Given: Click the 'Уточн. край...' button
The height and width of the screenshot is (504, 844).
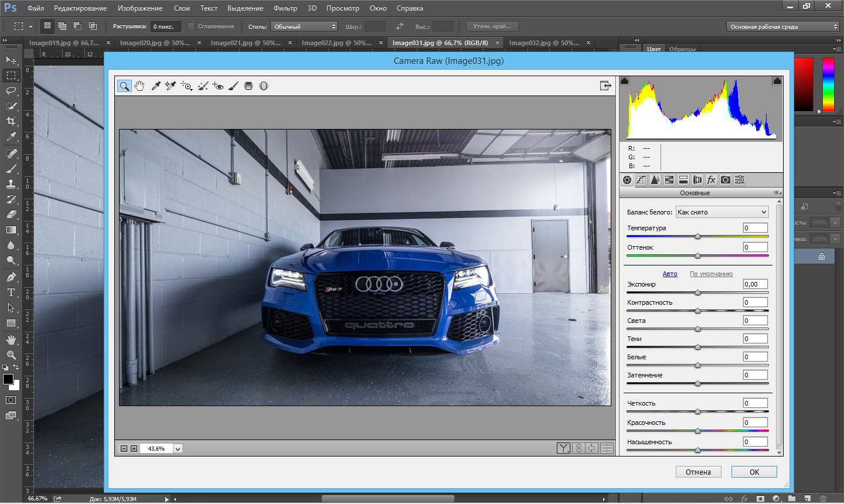Looking at the screenshot, I should pos(492,26).
